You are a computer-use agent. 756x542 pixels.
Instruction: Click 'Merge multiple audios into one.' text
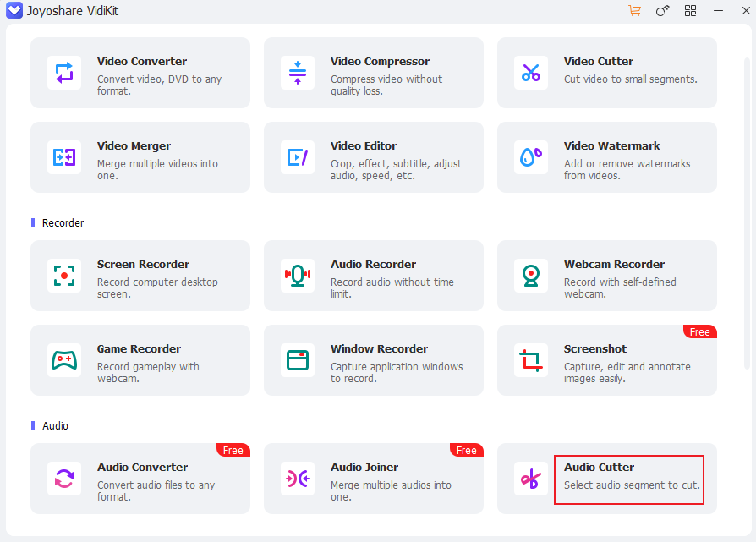tap(391, 491)
